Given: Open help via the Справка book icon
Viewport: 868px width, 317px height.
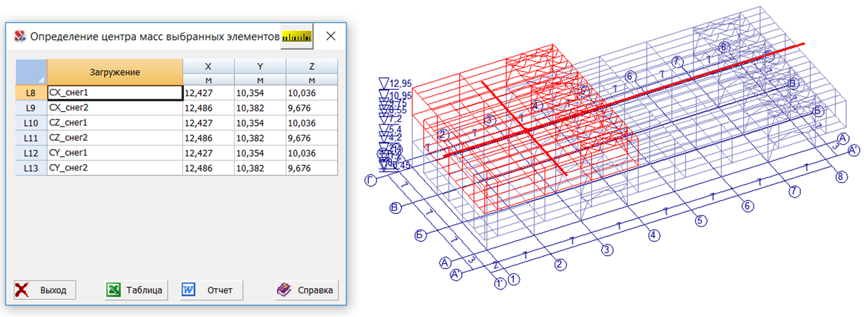Looking at the screenshot, I should 284,290.
